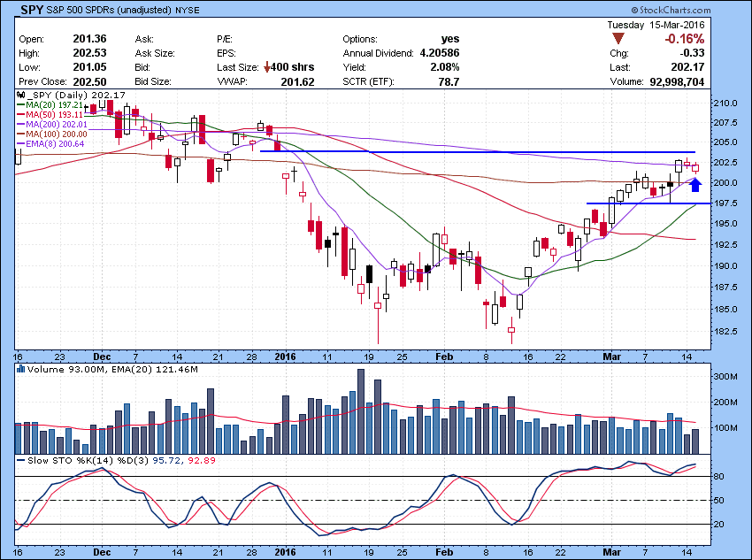Select the SPY ticker symbol title
This screenshot has width=752, height=560.
click(32, 10)
